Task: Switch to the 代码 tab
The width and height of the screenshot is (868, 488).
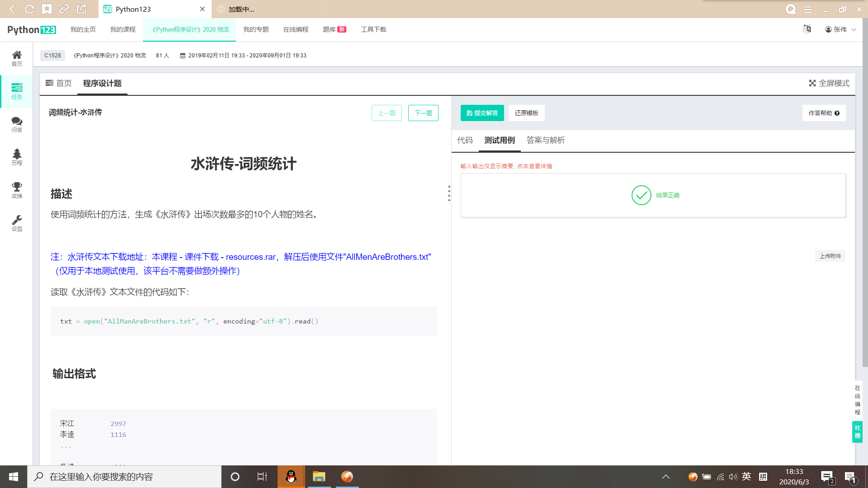Action: point(465,140)
